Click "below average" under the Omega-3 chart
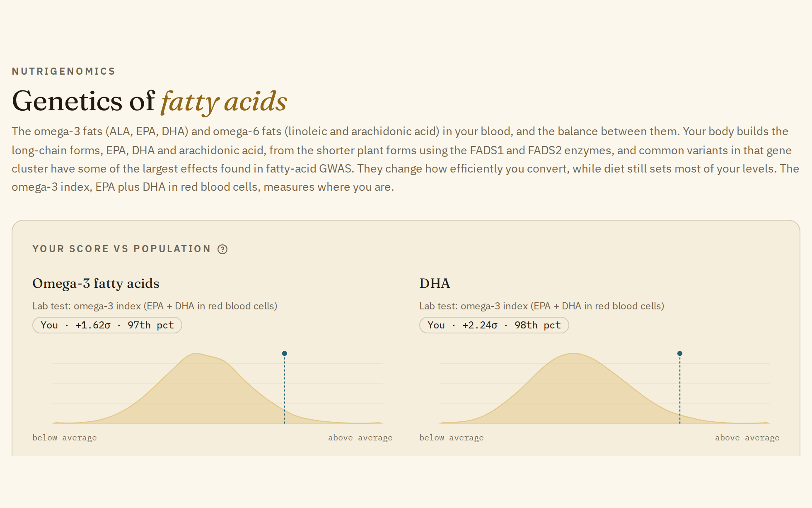The image size is (812, 508). (x=65, y=438)
